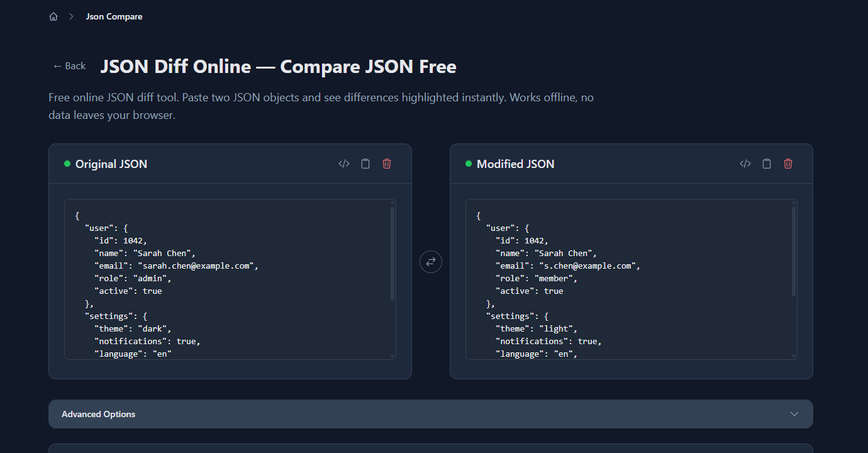Image resolution: width=868 pixels, height=453 pixels.
Task: Paste clipboard into Original JSON panel
Action: tap(365, 163)
